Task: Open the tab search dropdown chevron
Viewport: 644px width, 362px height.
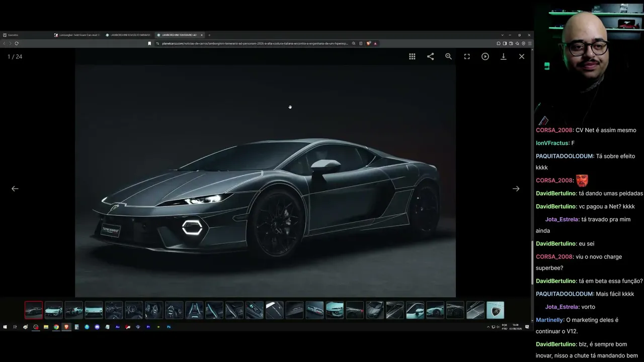Action: pyautogui.click(x=502, y=35)
